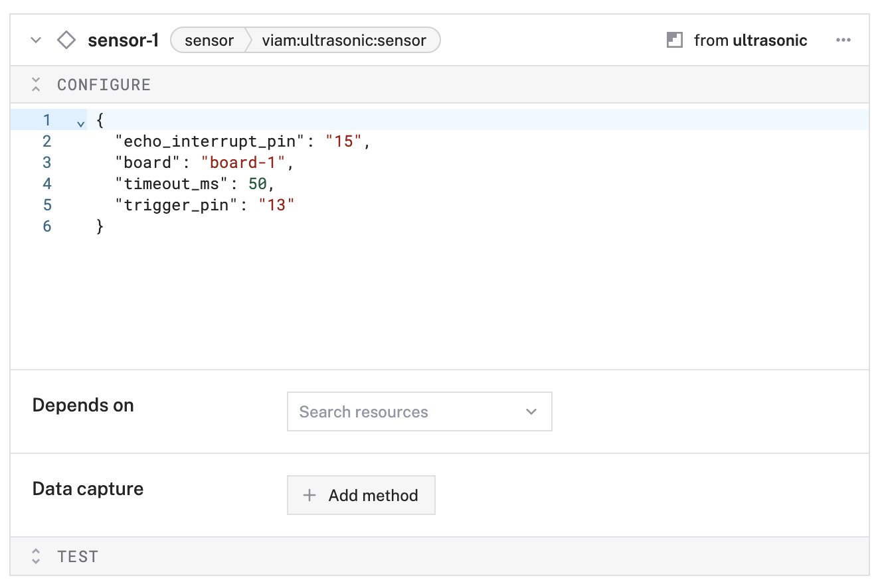Collapse the sensor-1 card chevron
Image resolution: width=882 pixels, height=588 pixels.
tap(37, 40)
